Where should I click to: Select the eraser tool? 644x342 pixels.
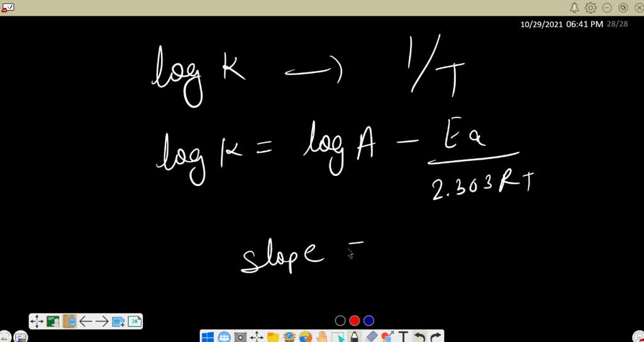[371, 337]
